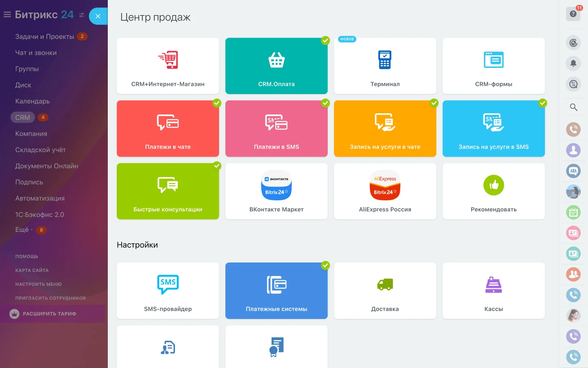Click Пригласить сотрудников link
The image size is (588, 368).
pyautogui.click(x=50, y=298)
